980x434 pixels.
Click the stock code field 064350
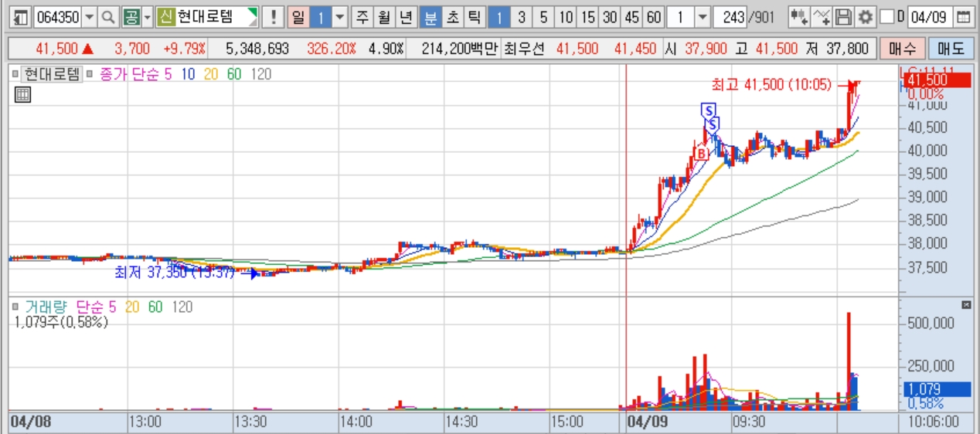(57, 16)
